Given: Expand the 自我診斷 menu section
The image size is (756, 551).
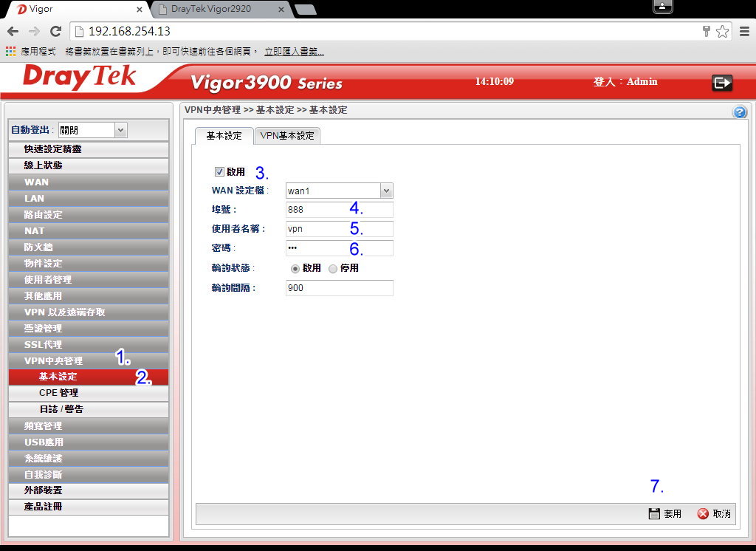Looking at the screenshot, I should coord(89,475).
